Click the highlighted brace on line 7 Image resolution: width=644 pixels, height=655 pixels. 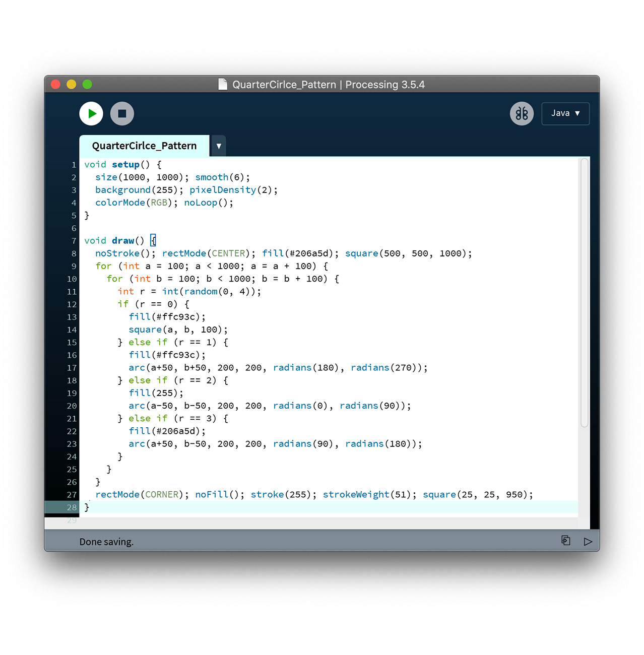(x=153, y=241)
